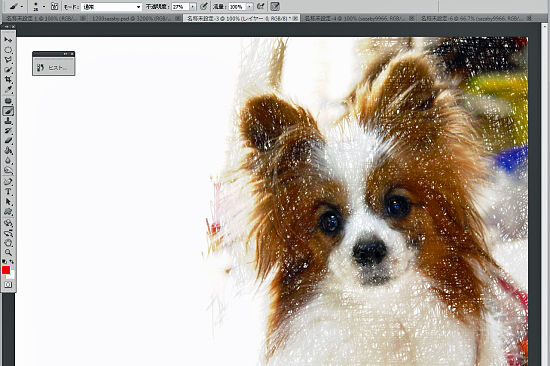The width and height of the screenshot is (550, 366).
Task: Toggle Quick Mask mode
Action: point(8,285)
